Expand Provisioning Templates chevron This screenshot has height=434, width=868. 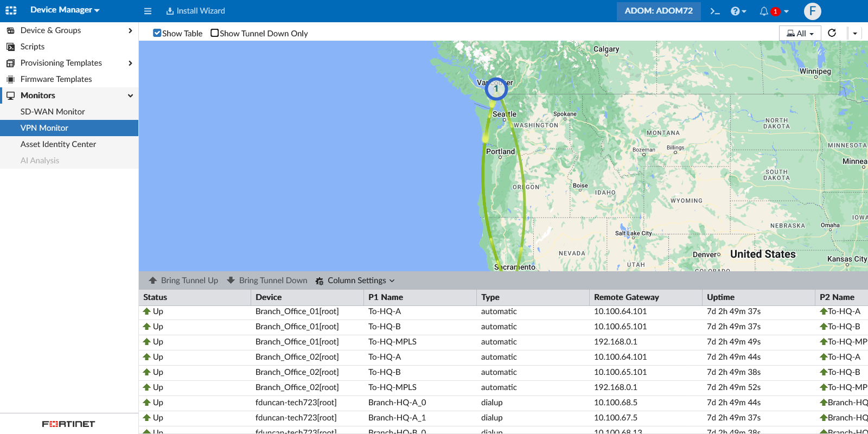point(130,63)
